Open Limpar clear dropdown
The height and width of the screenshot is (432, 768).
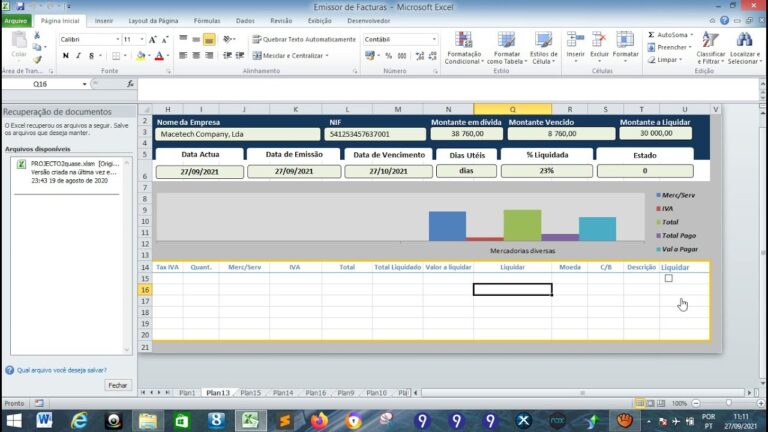(x=665, y=60)
